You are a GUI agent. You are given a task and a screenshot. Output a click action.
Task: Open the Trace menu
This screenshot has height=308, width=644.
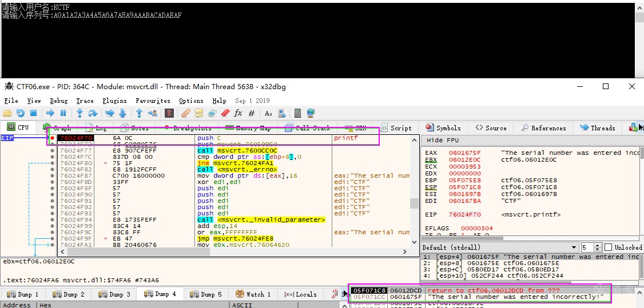pos(85,101)
